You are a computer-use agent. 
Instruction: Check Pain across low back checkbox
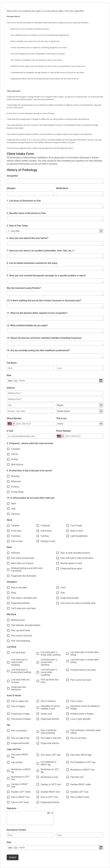(x=68, y=680)
